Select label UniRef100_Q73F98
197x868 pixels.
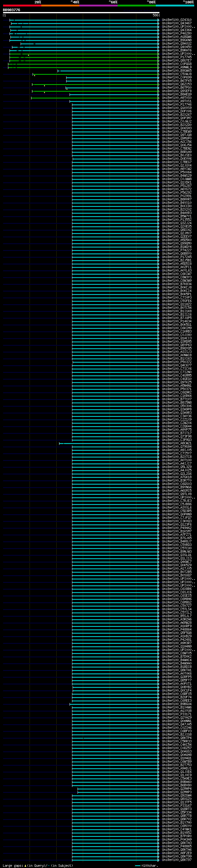pyautogui.click(x=176, y=436)
